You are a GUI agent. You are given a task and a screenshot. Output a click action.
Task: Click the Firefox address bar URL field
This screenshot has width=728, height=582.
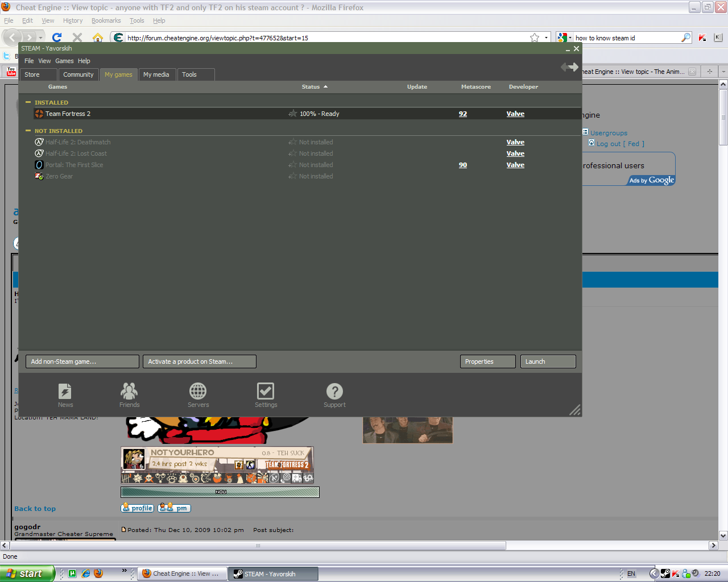(327, 38)
